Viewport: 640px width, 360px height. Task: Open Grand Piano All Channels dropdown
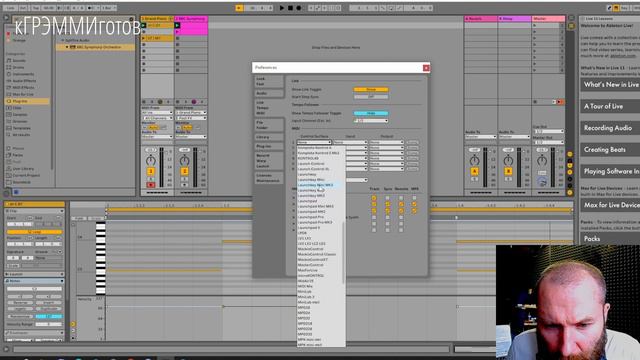coord(157,118)
